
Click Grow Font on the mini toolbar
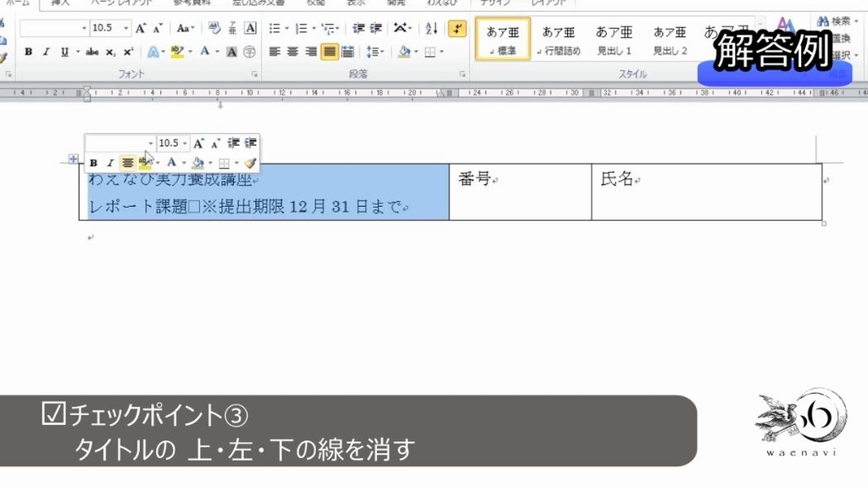pyautogui.click(x=198, y=143)
